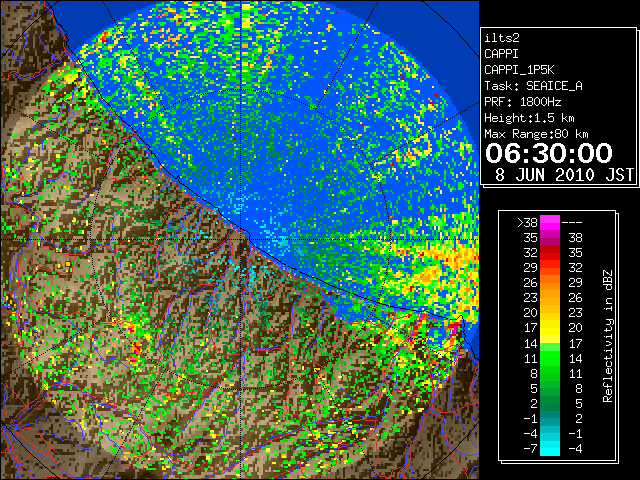Click the Task: SEAICE_A line

tap(533, 86)
